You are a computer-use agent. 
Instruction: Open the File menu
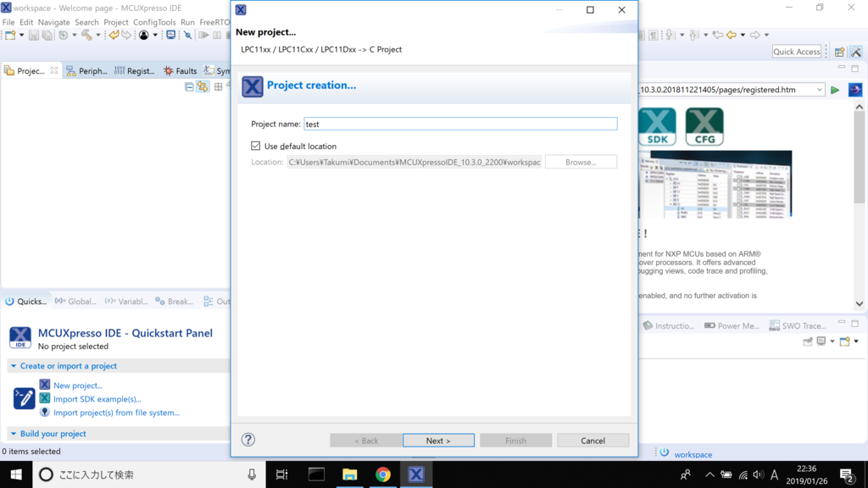coord(8,22)
